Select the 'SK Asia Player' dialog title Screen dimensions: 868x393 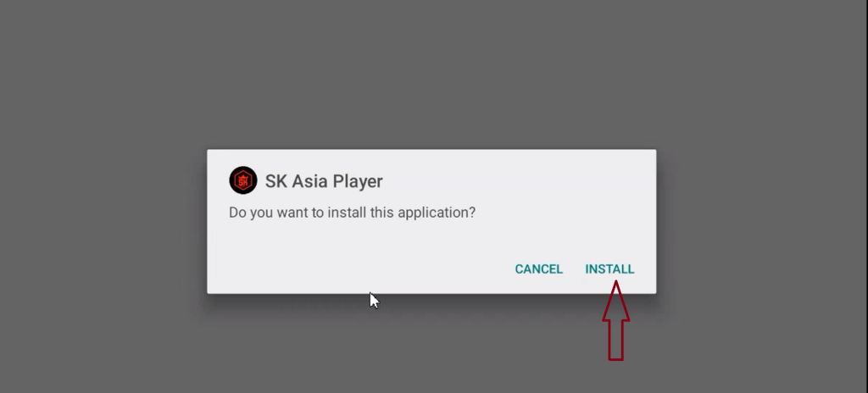tap(324, 181)
